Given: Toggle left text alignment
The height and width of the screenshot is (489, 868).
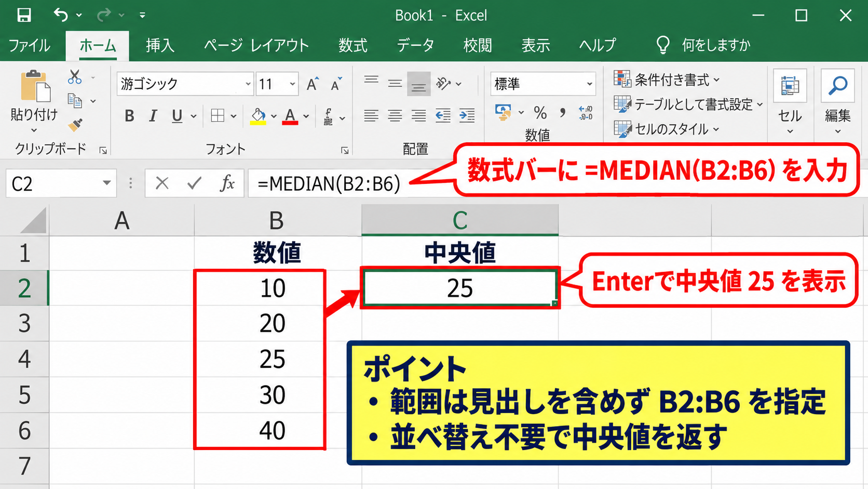Looking at the screenshot, I should click(x=371, y=115).
